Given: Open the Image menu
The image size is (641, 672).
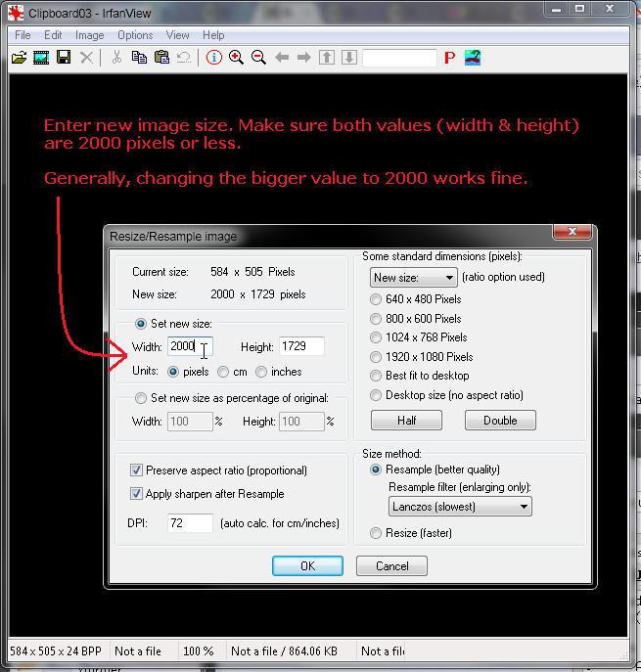Looking at the screenshot, I should 90,35.
